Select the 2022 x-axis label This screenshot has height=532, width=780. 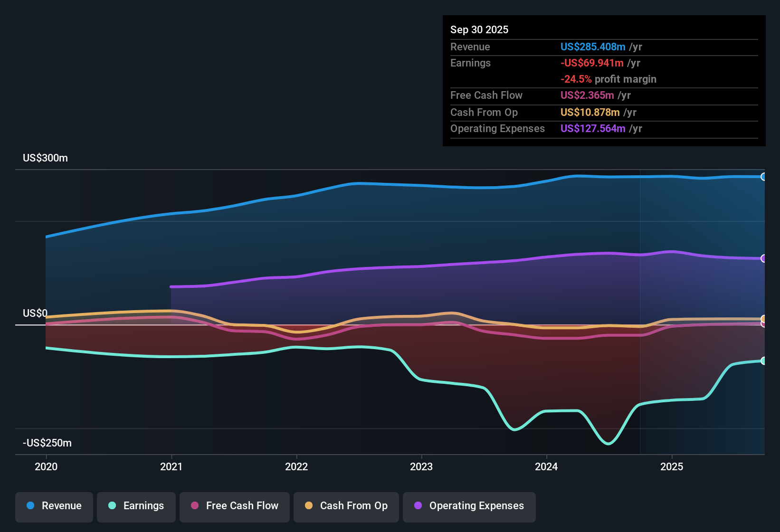click(296, 466)
